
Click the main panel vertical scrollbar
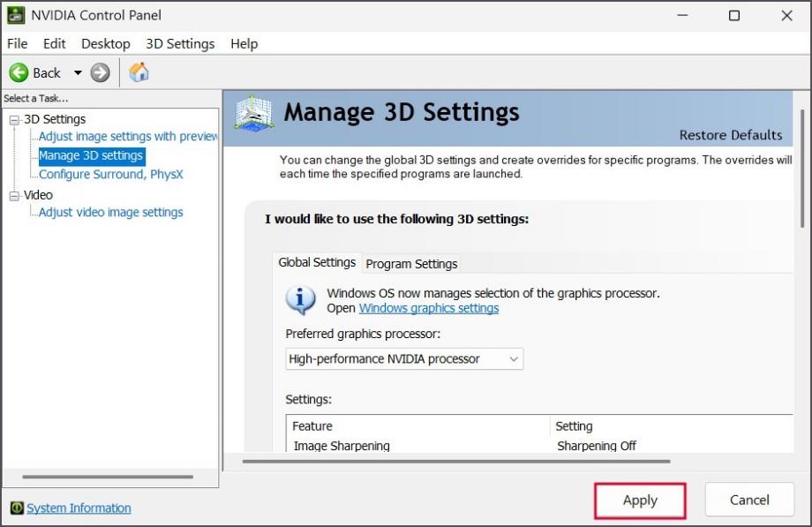point(801,169)
